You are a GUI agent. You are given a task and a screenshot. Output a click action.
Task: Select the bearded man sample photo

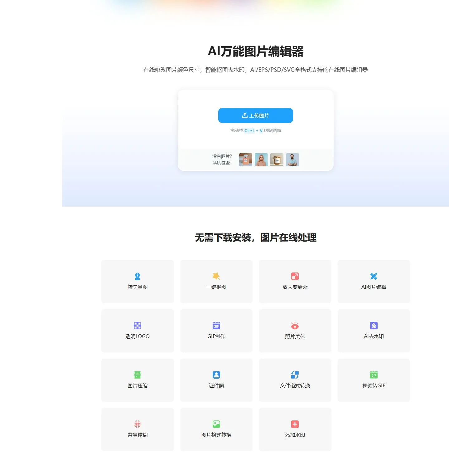292,160
